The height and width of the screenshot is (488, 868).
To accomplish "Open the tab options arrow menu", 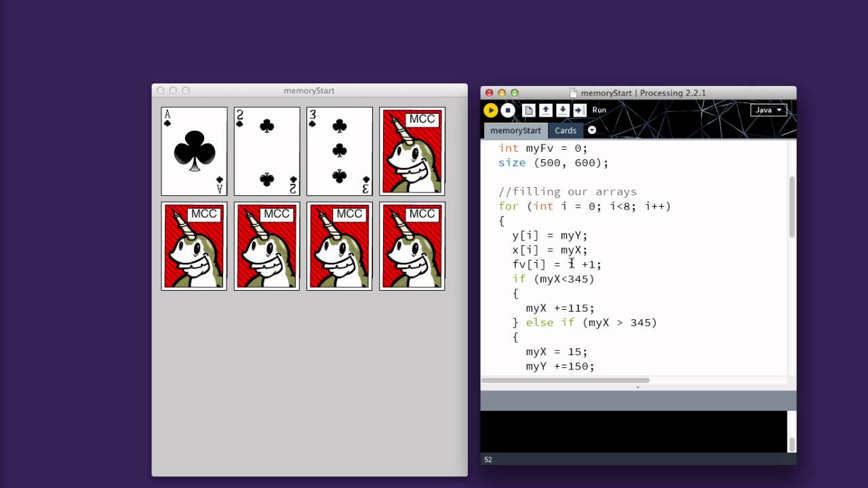I will [x=592, y=130].
